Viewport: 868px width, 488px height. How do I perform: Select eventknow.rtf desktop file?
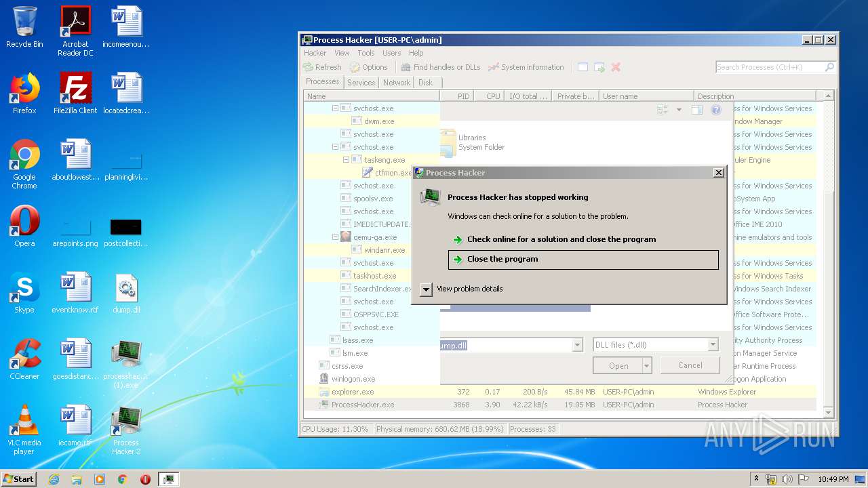tap(75, 293)
